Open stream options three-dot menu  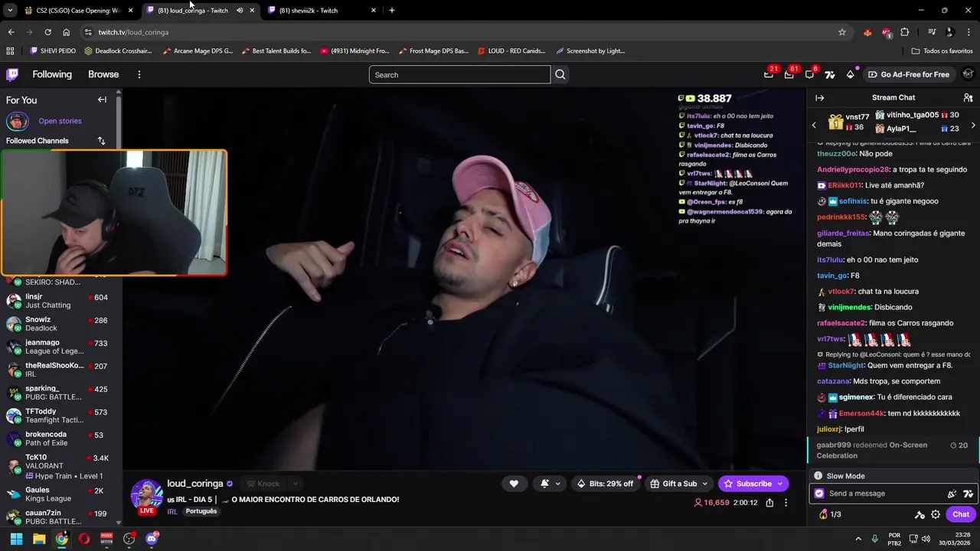pyautogui.click(x=786, y=503)
